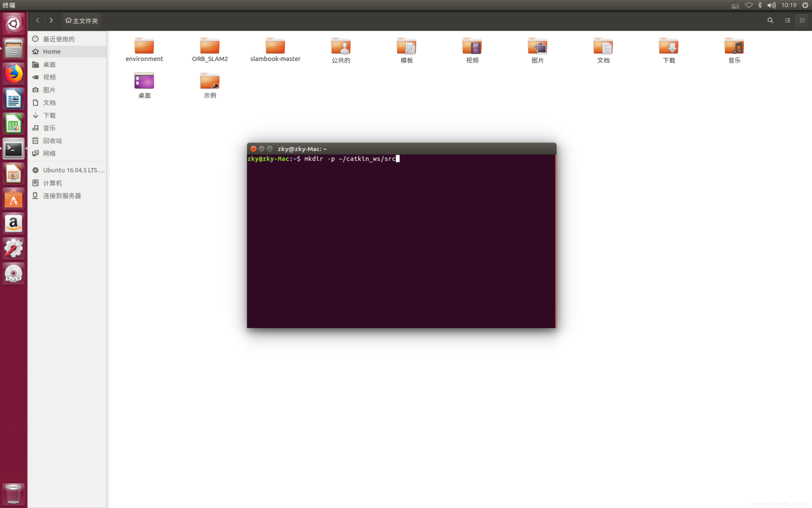Click the DVD disc icon in dock

(14, 274)
